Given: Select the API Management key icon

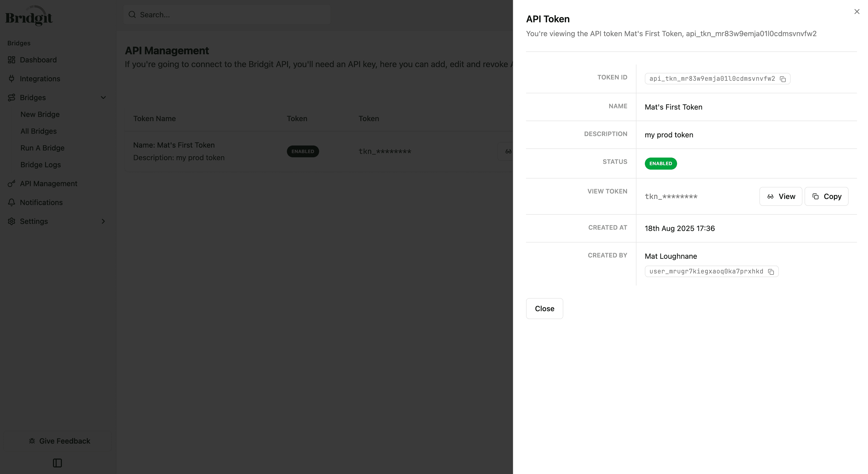Looking at the screenshot, I should 12,184.
